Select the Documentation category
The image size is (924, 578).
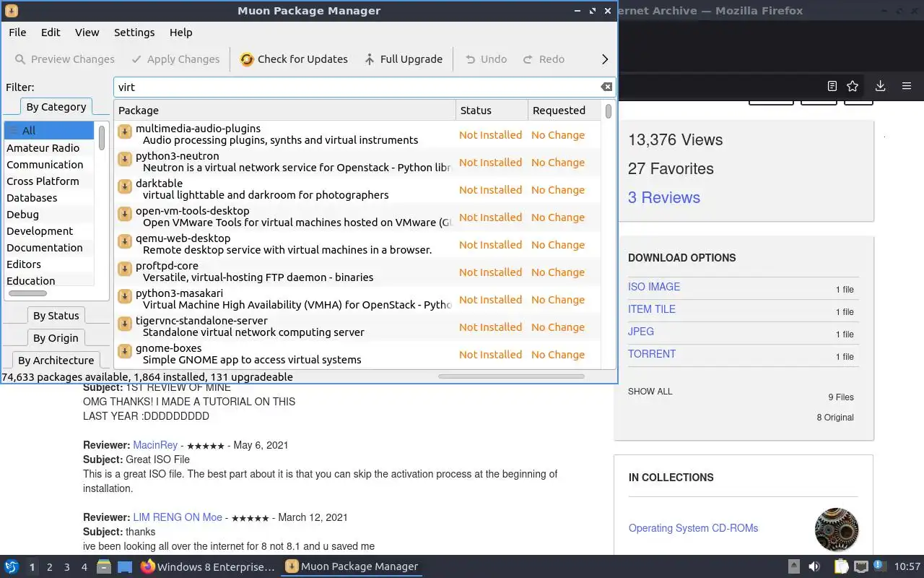tap(49, 248)
